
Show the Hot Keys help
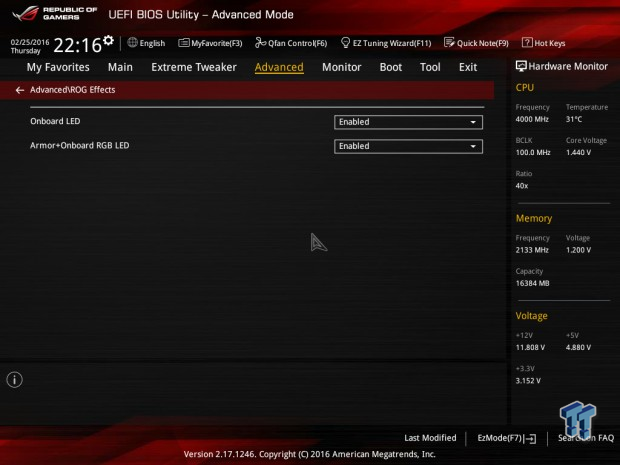click(543, 43)
